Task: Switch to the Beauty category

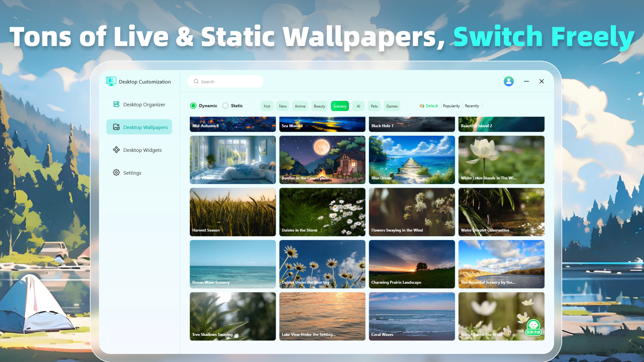Action: [319, 106]
